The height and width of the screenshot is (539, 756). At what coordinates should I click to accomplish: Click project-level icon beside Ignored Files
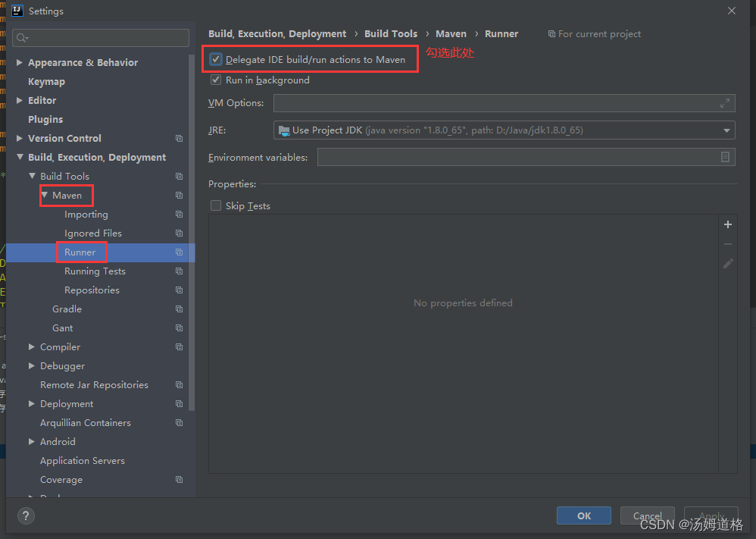pyautogui.click(x=180, y=233)
